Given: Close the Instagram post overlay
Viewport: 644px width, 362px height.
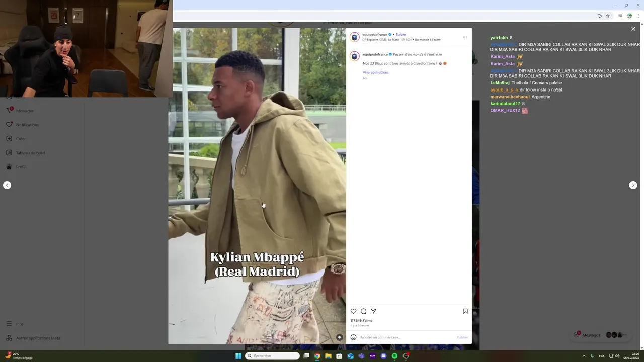Looking at the screenshot, I should (633, 29).
